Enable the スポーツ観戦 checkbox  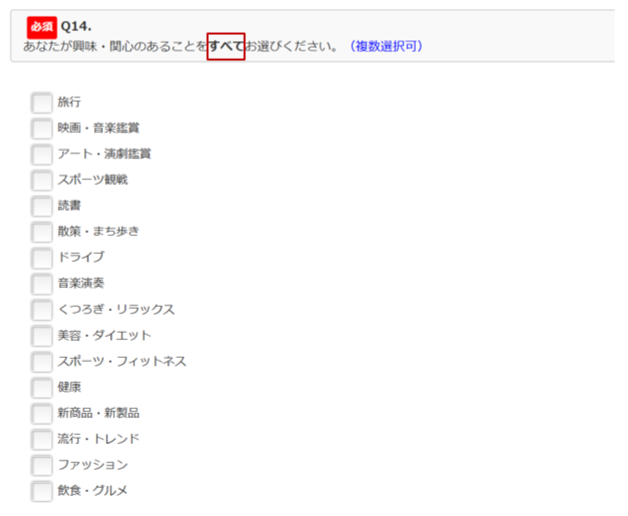coord(41,180)
